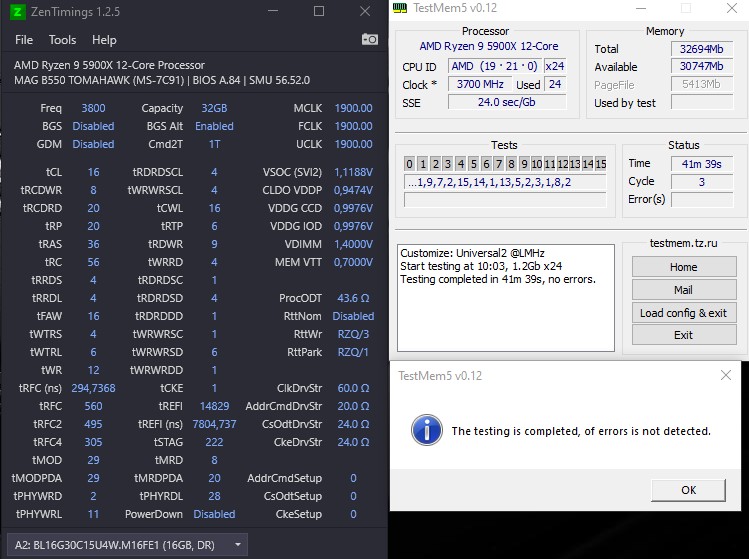Click the RttPark value RZQ/1
749x559 pixels.
click(x=353, y=352)
